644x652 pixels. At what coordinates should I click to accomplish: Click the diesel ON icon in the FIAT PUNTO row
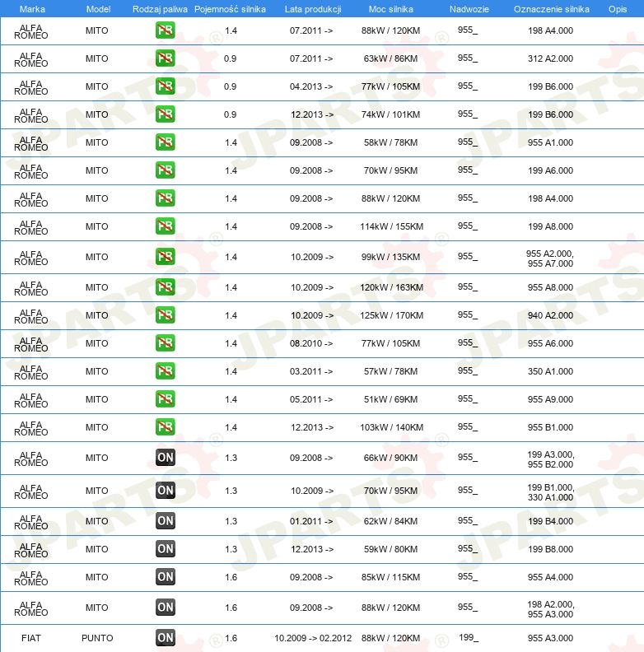point(165,638)
